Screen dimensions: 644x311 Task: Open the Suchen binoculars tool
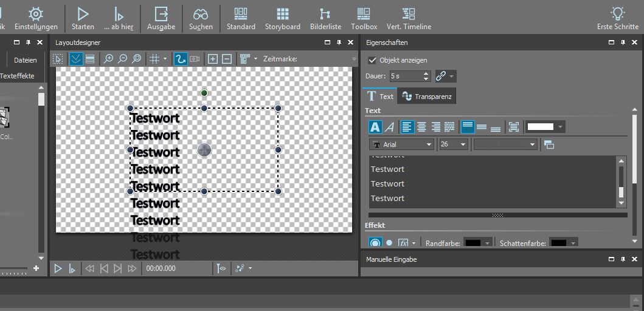[201, 18]
